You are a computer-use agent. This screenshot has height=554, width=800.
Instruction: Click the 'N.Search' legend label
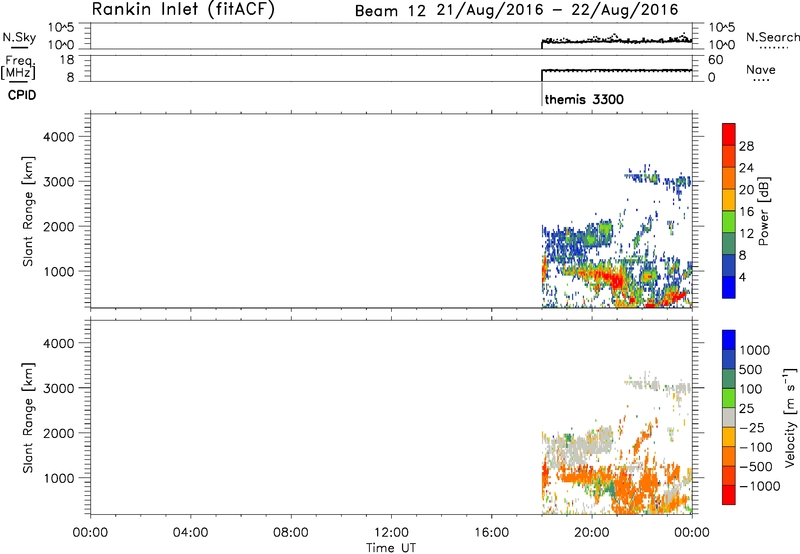(772, 37)
